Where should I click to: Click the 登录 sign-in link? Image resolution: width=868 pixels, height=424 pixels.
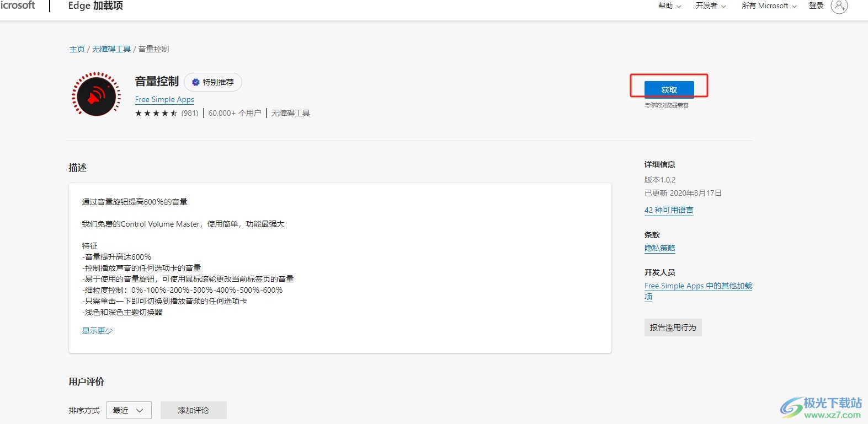pyautogui.click(x=816, y=6)
